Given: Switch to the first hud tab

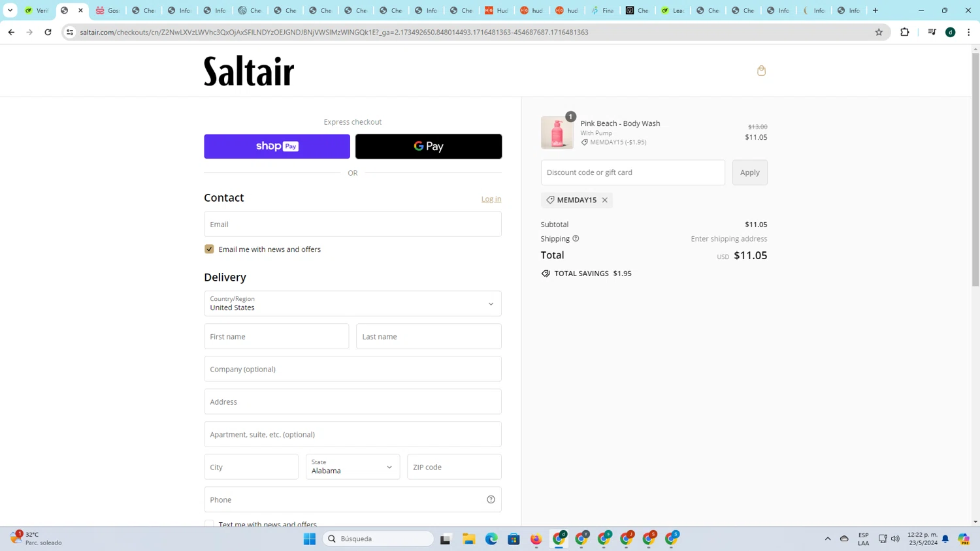Looking at the screenshot, I should point(531,10).
